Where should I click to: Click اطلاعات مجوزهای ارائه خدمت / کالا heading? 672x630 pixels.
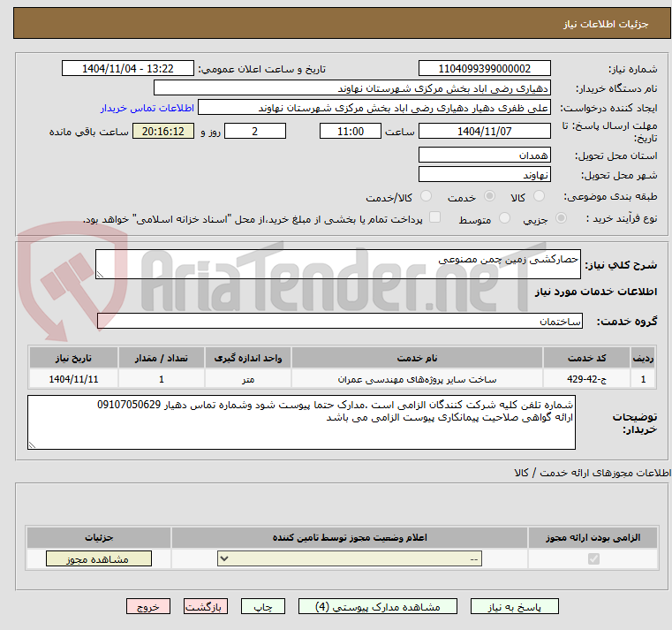click(x=593, y=473)
